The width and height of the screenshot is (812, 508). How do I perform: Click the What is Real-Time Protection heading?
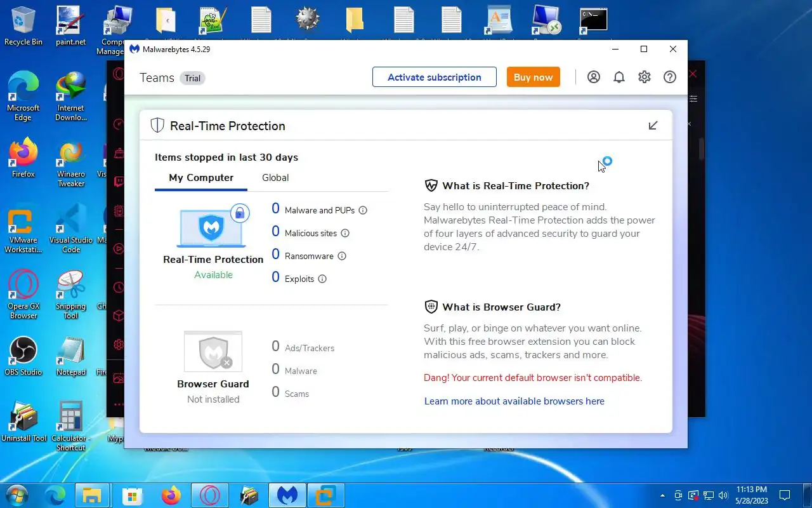pos(516,186)
